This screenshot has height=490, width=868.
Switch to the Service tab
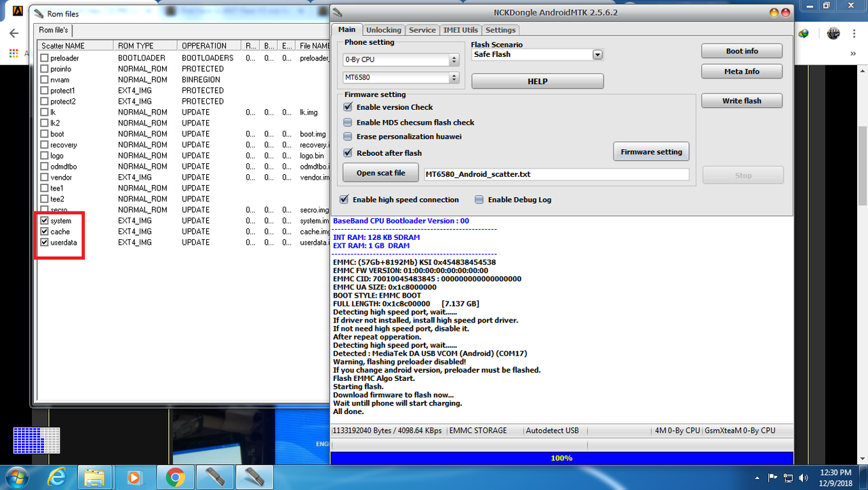click(x=422, y=30)
